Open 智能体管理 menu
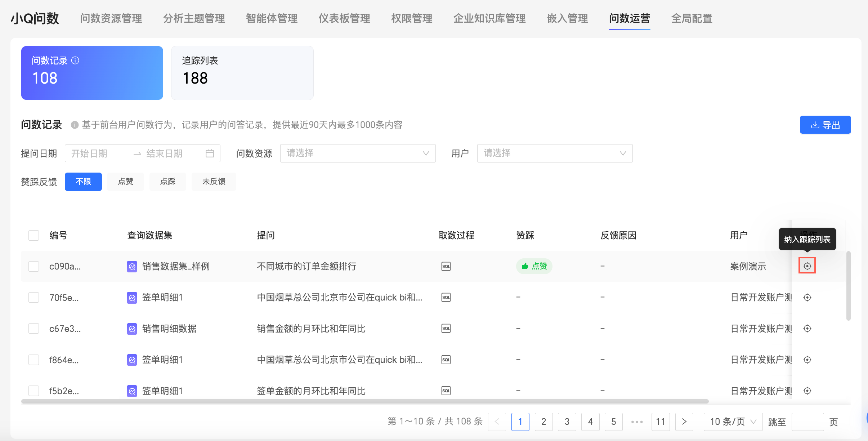The image size is (868, 441). [x=272, y=18]
